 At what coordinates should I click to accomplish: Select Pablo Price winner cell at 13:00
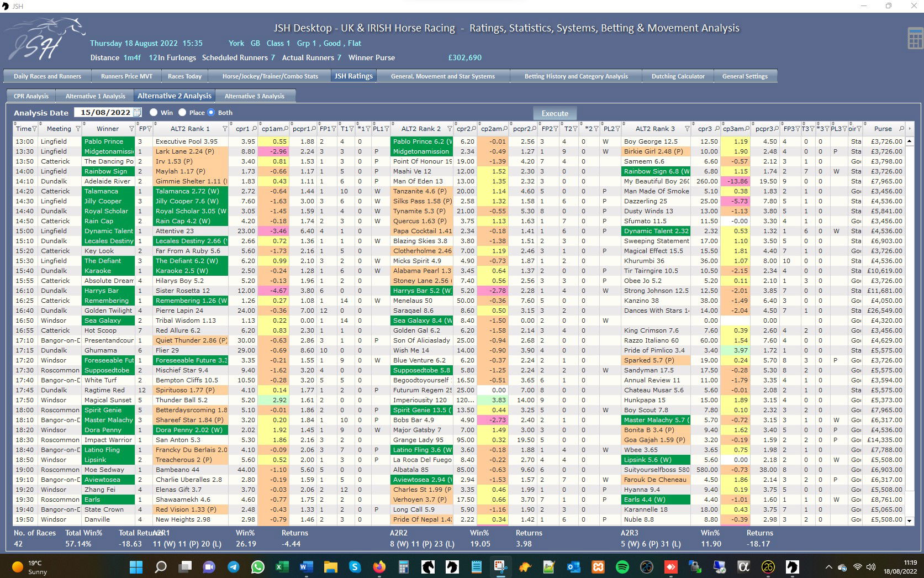click(x=108, y=141)
